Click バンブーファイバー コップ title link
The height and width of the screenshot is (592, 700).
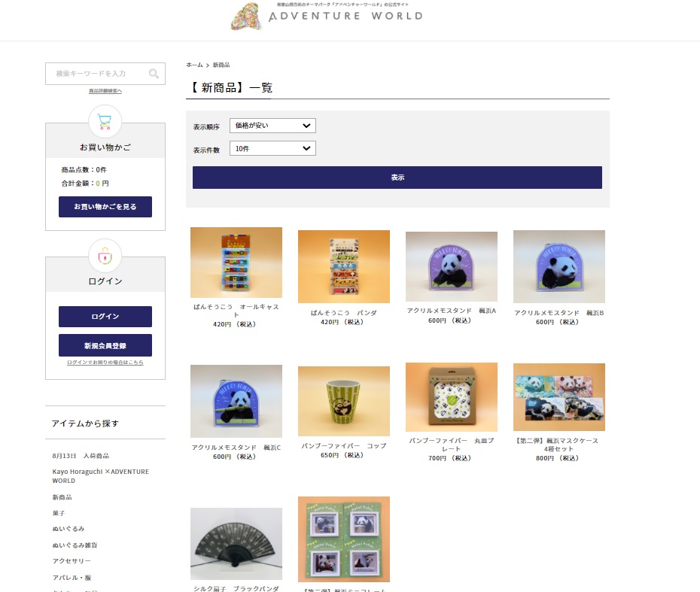tap(344, 445)
